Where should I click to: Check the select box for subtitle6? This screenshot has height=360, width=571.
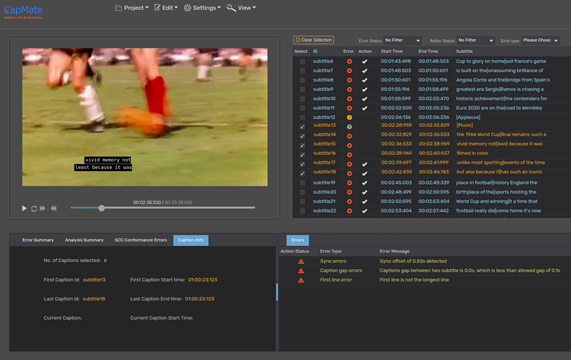click(302, 62)
